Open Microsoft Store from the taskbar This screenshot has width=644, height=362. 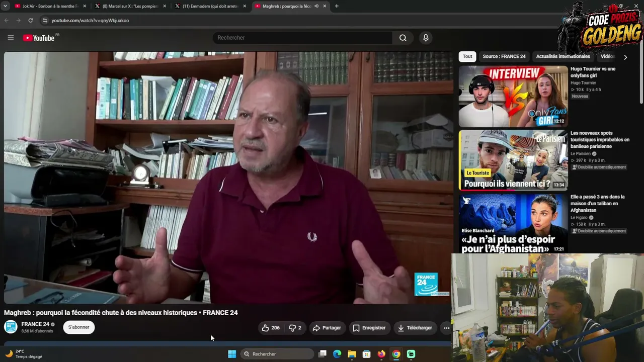pyautogui.click(x=367, y=354)
